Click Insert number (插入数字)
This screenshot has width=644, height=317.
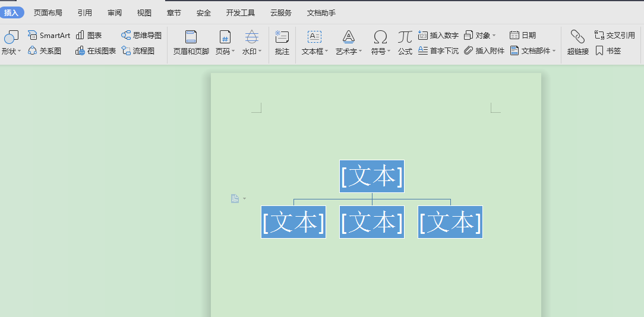click(x=438, y=35)
